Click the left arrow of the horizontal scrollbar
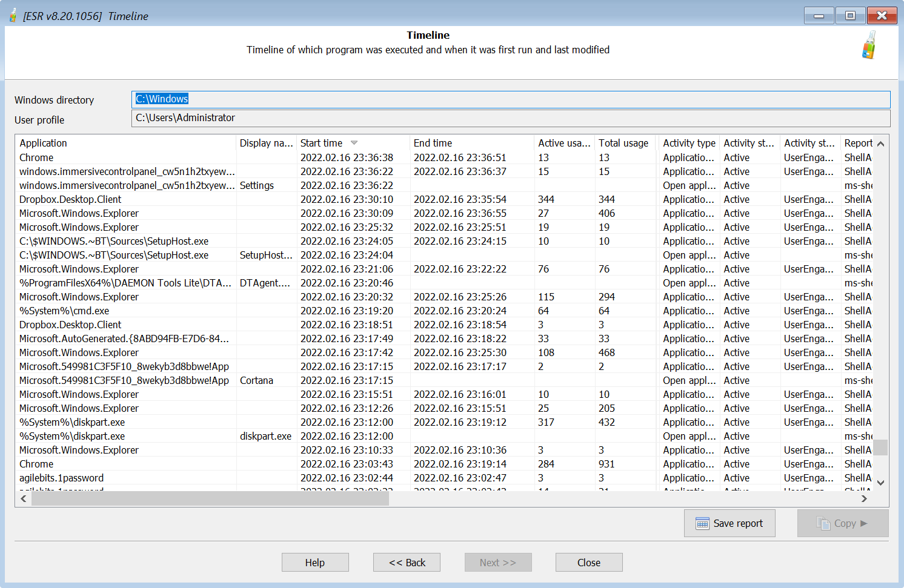 (23, 498)
